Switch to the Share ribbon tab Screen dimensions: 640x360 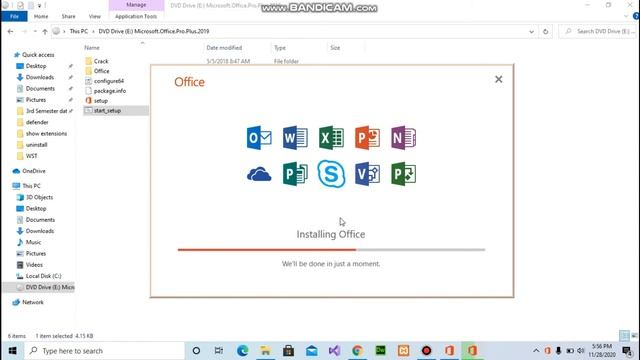coord(68,16)
